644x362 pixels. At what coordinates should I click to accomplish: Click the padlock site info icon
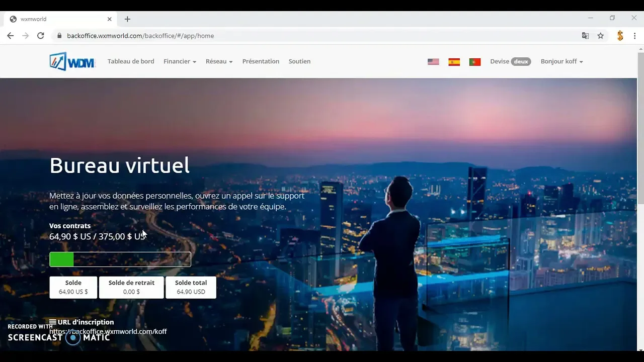click(59, 36)
